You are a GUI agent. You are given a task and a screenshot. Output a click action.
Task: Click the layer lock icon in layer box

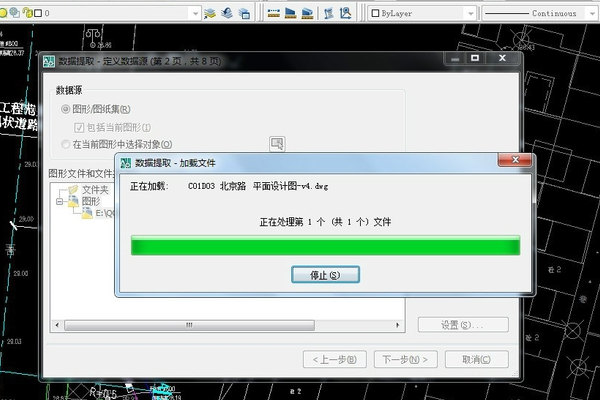pos(27,13)
